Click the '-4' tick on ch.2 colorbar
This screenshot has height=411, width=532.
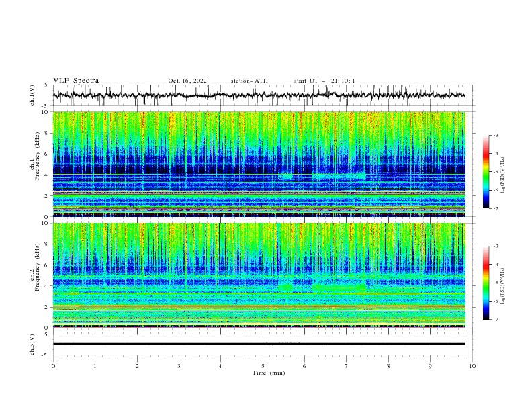pos(495,265)
